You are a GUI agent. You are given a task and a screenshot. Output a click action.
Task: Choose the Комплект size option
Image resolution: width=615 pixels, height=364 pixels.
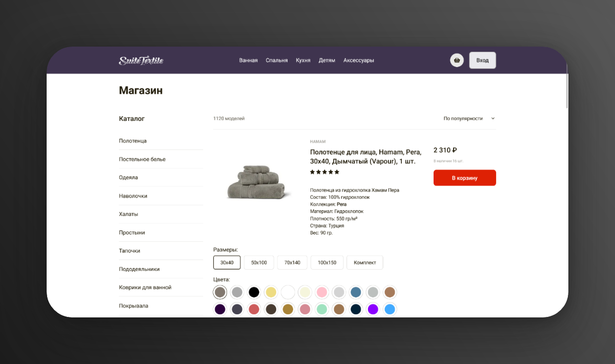[x=365, y=263]
